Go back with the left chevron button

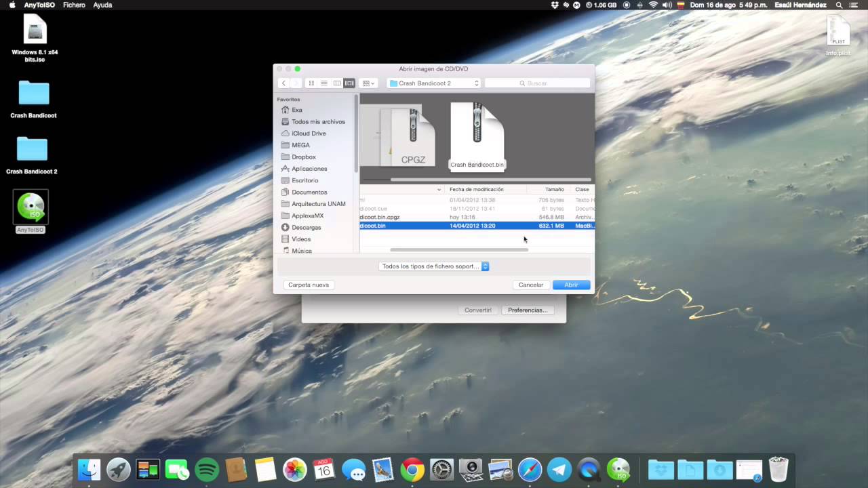click(x=283, y=83)
